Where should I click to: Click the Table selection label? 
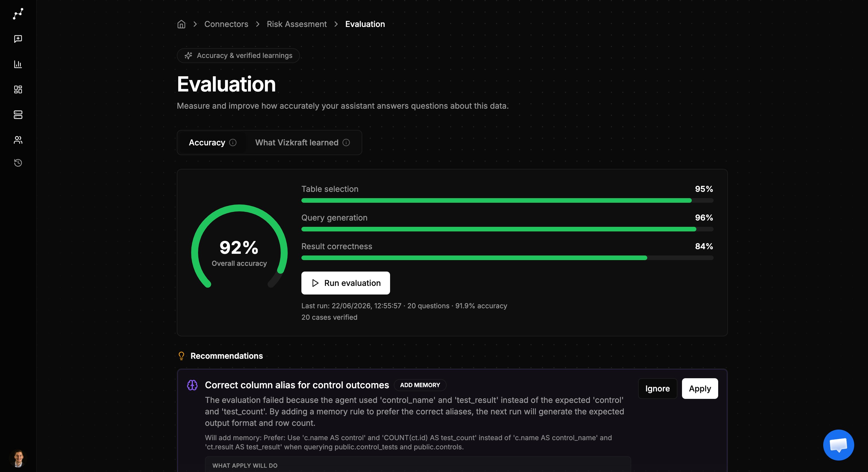coord(330,189)
